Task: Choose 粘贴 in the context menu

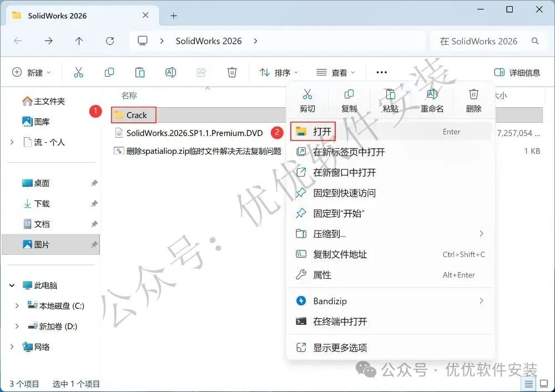Action: (390, 100)
